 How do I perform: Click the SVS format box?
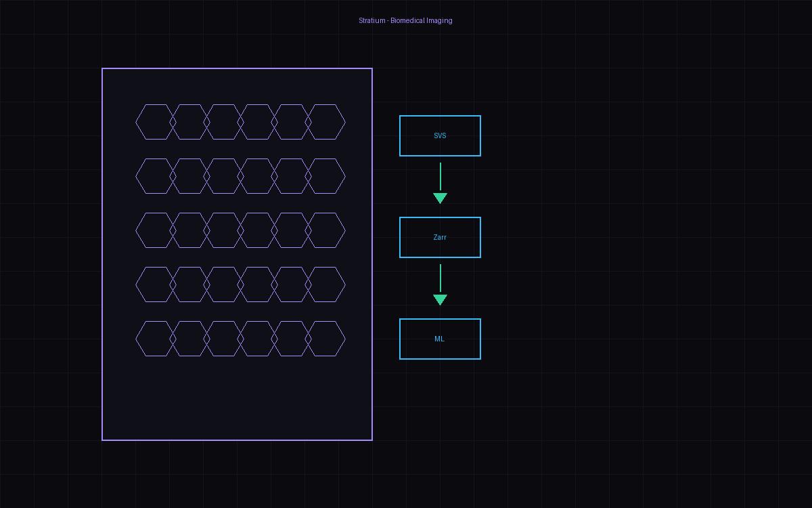pos(440,135)
